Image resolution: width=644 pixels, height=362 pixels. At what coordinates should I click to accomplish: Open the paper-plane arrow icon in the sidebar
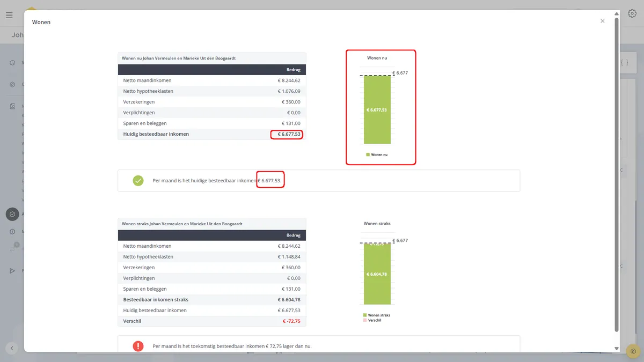[x=12, y=271]
